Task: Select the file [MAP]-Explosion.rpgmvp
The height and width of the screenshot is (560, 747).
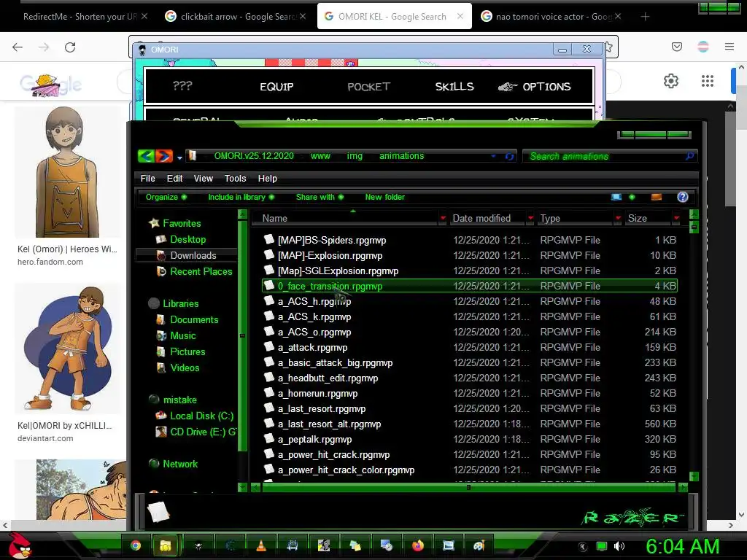Action: (330, 256)
